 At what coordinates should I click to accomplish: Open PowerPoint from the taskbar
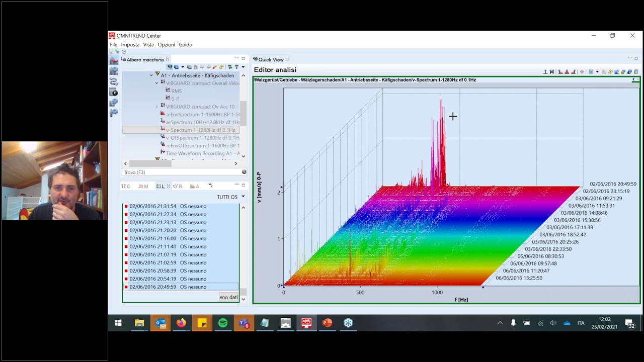coord(327,323)
